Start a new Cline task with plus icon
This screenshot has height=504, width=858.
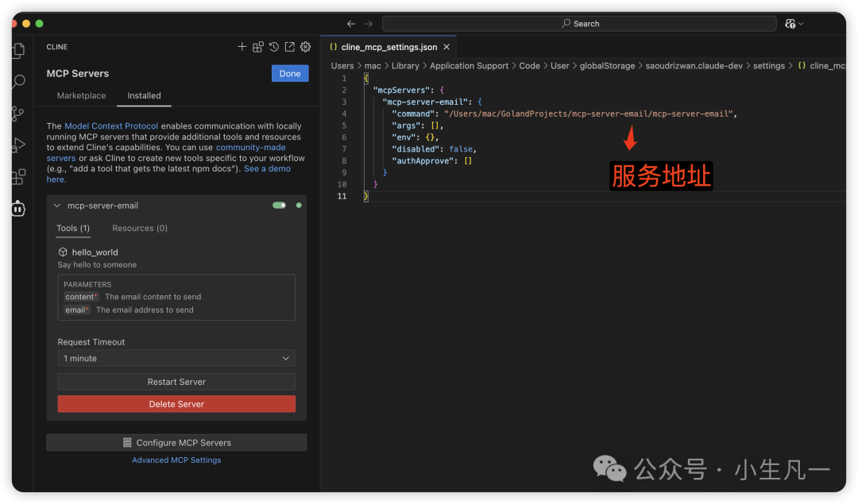242,47
